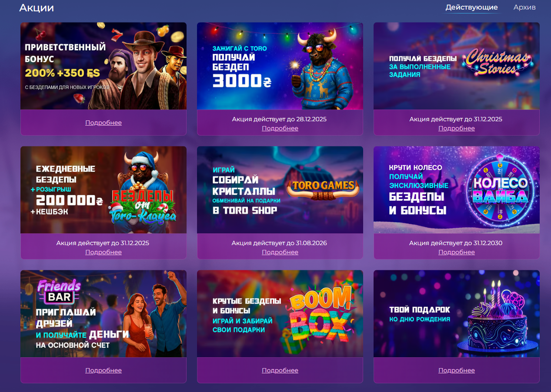Open the Christmas Stories promotion banner
551x392 pixels.
click(457, 66)
